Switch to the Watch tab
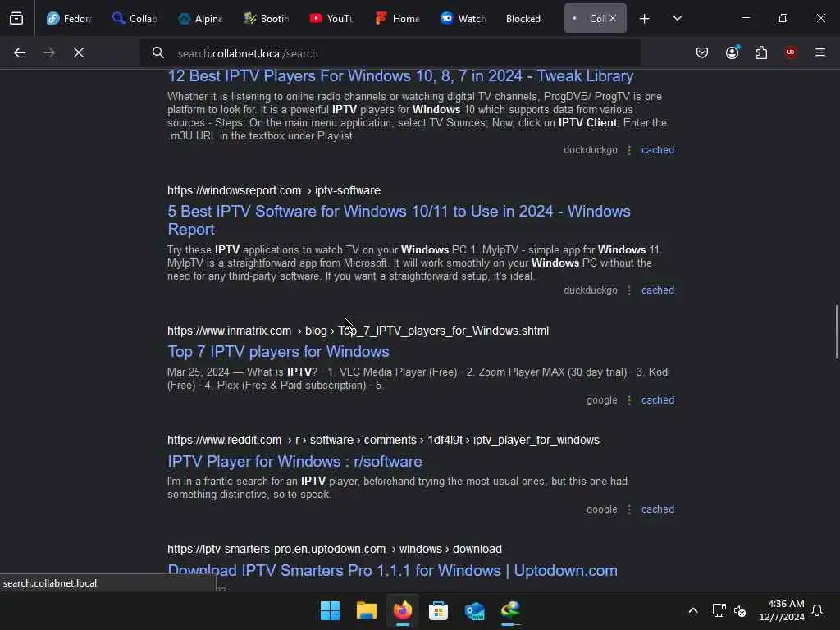The height and width of the screenshot is (630, 840). (463, 18)
